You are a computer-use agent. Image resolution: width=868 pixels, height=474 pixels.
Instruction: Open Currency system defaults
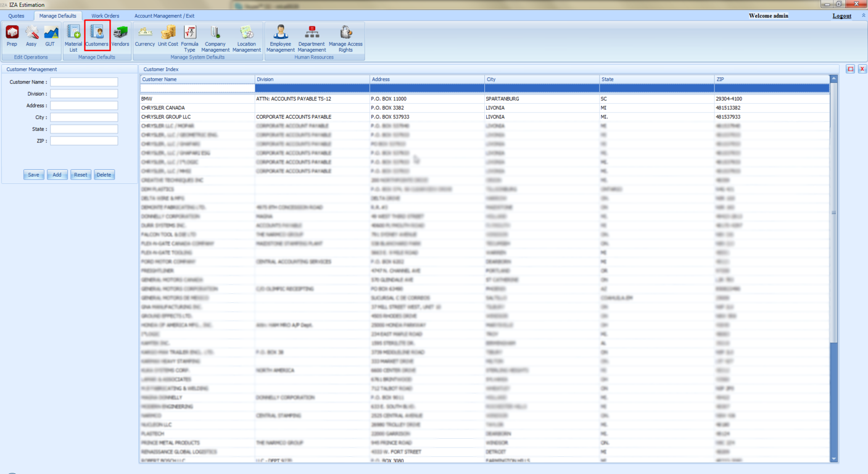click(x=144, y=36)
